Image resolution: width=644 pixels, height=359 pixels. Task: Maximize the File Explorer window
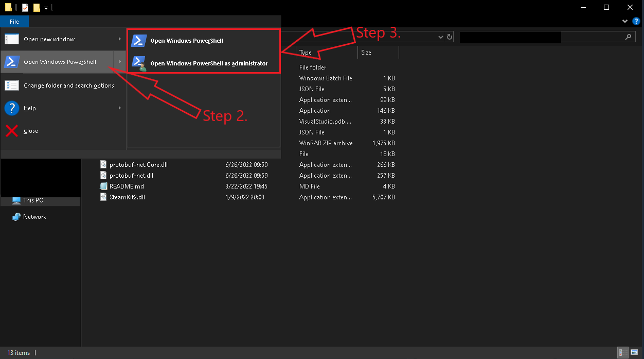[606, 7]
